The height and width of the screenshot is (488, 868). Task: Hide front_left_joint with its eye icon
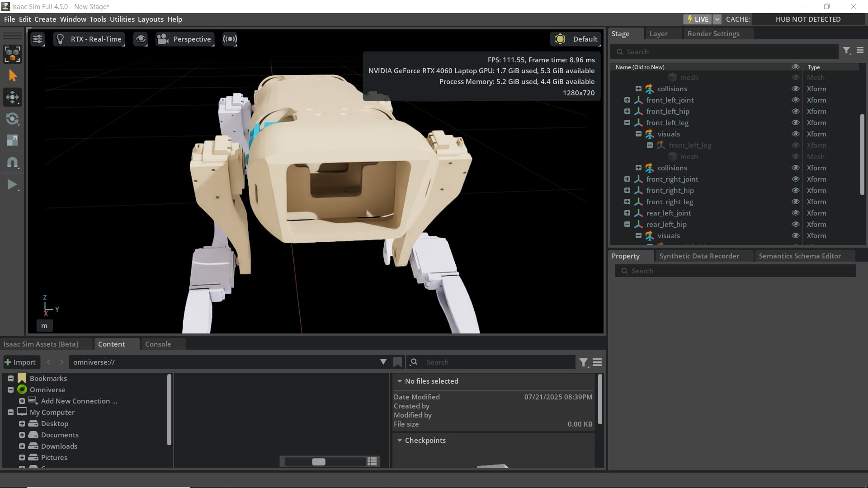pos(795,100)
